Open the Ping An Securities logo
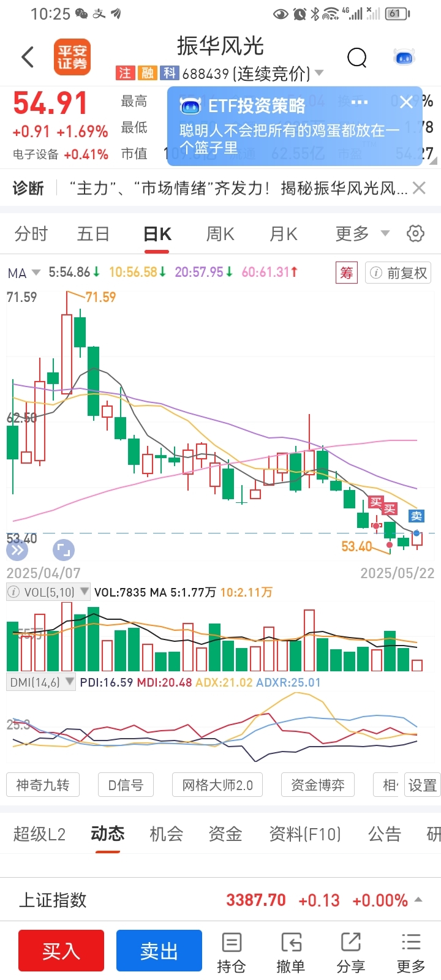The image size is (441, 980). click(x=72, y=57)
